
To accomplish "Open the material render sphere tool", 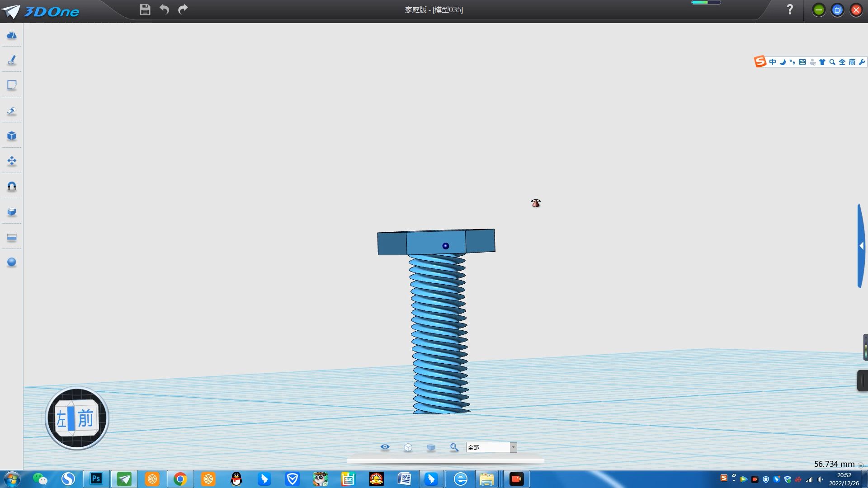I will click(x=12, y=263).
